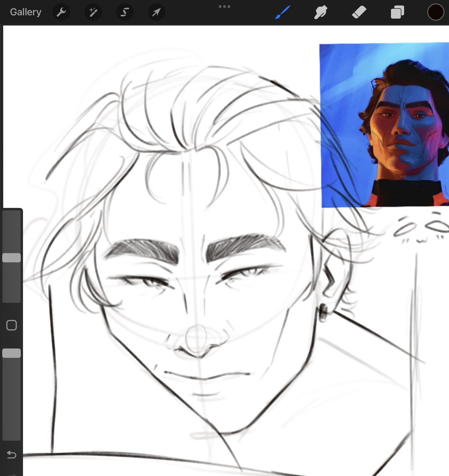
Task: Tap the colored reference portrait image
Action: pyautogui.click(x=384, y=125)
